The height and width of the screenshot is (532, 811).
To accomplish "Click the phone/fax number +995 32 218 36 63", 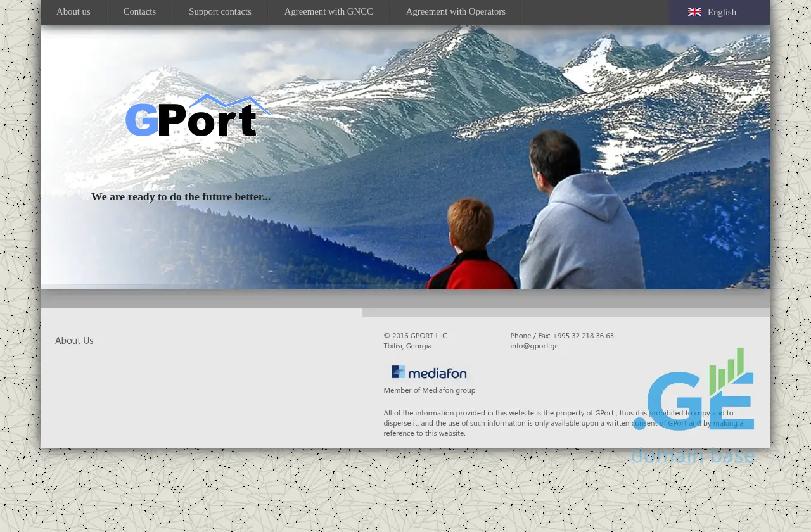I will click(583, 336).
